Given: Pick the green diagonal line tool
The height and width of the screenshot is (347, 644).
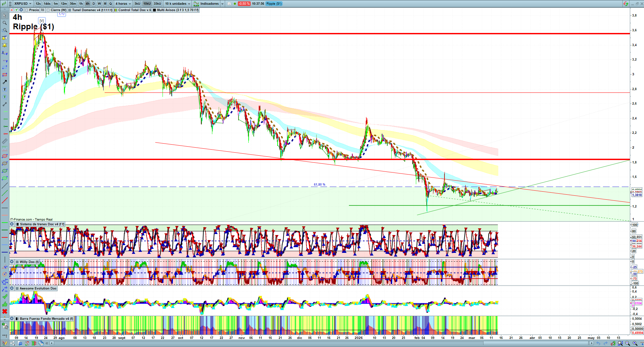Looking at the screenshot, I should [5, 193].
